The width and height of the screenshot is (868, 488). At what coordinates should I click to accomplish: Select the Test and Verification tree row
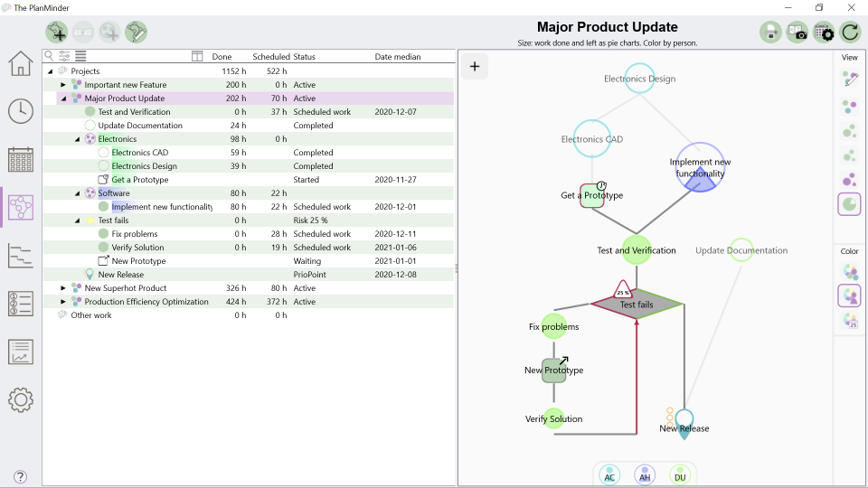[x=248, y=112]
